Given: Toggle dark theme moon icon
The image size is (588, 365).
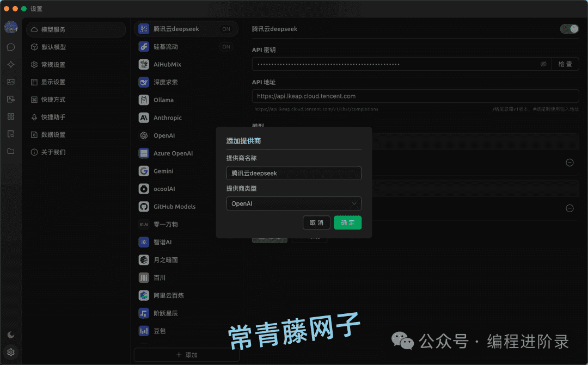Looking at the screenshot, I should pyautogui.click(x=11, y=335).
